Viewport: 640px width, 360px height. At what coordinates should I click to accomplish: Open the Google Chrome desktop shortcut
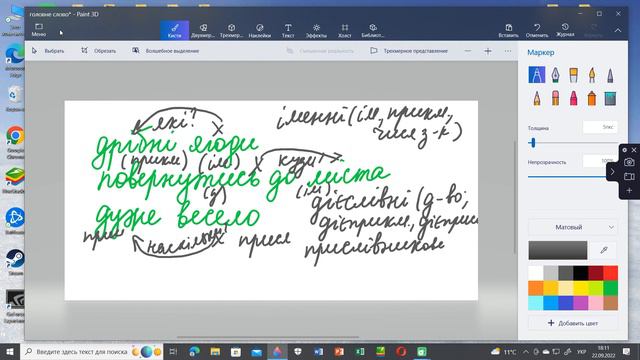point(15,140)
